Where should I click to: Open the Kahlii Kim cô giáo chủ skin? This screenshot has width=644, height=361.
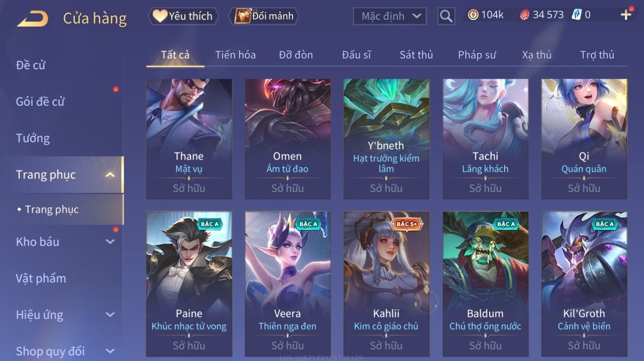click(x=386, y=284)
